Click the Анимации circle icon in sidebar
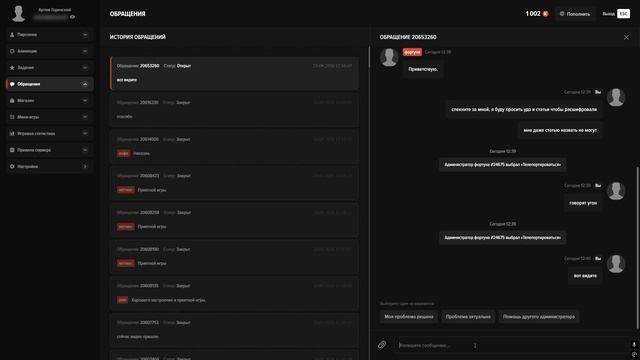640x360 pixels. (x=12, y=51)
